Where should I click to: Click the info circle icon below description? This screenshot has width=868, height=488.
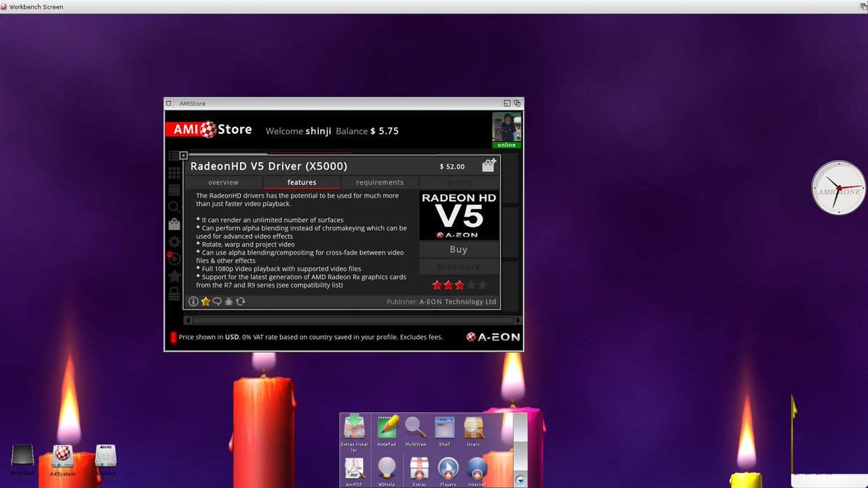[193, 301]
